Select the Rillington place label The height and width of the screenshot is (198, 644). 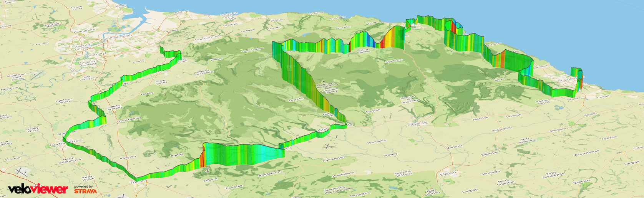click(x=490, y=154)
